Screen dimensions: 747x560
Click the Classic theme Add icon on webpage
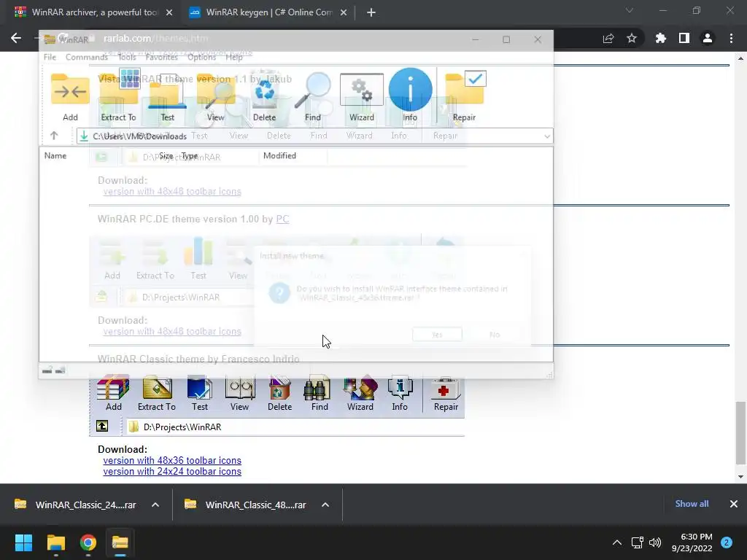[113, 394]
